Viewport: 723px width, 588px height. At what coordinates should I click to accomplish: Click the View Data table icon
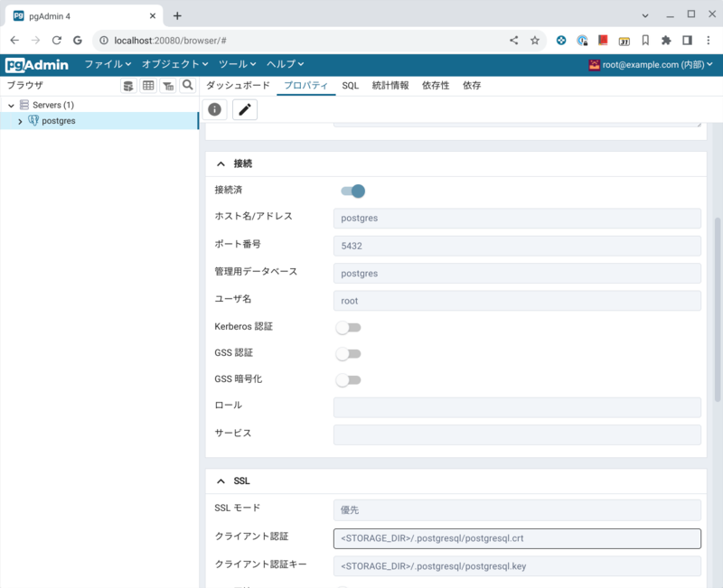pyautogui.click(x=148, y=86)
